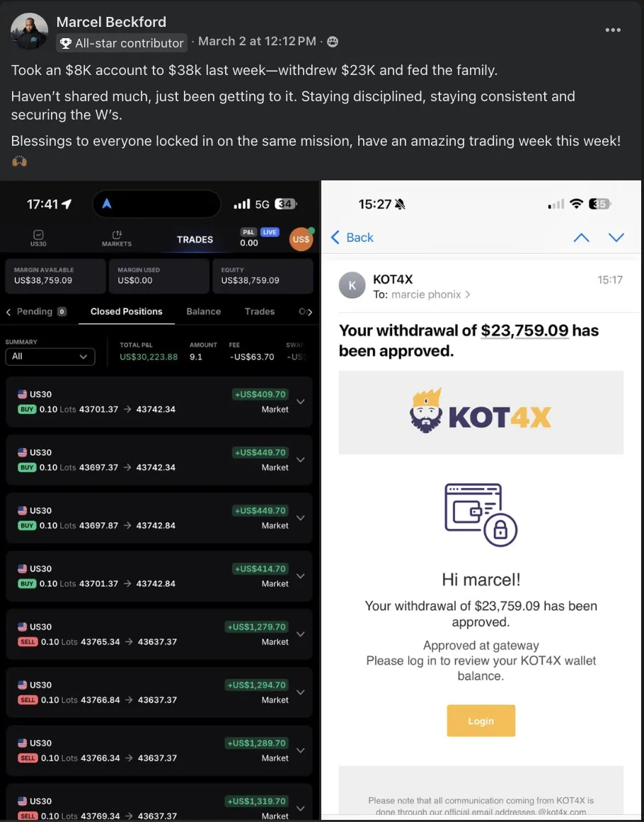Open the US30 chart icon tab

(38, 238)
